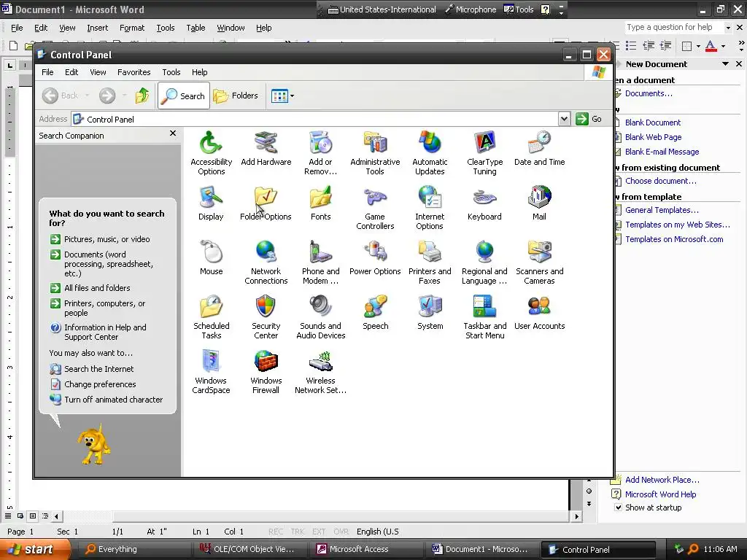Open the System applet
This screenshot has width=747, height=560.
click(x=430, y=313)
